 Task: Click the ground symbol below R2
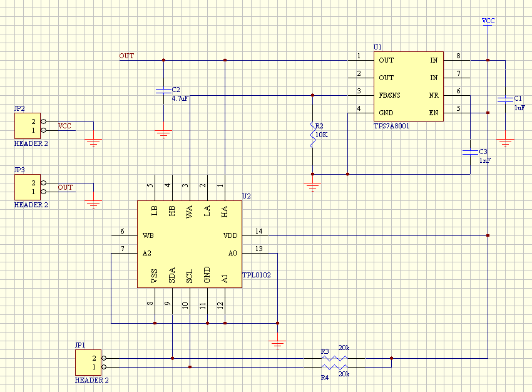(x=312, y=187)
